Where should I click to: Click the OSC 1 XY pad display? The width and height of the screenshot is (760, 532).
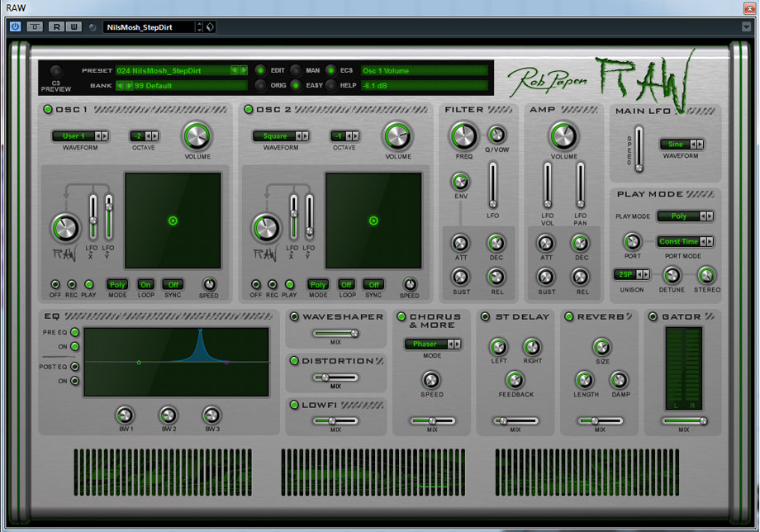pyautogui.click(x=173, y=221)
